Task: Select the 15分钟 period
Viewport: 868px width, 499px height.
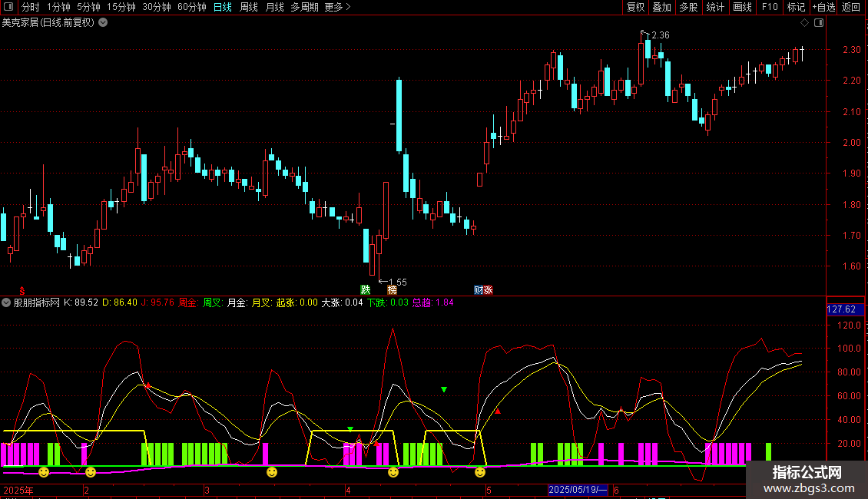Action: point(121,7)
